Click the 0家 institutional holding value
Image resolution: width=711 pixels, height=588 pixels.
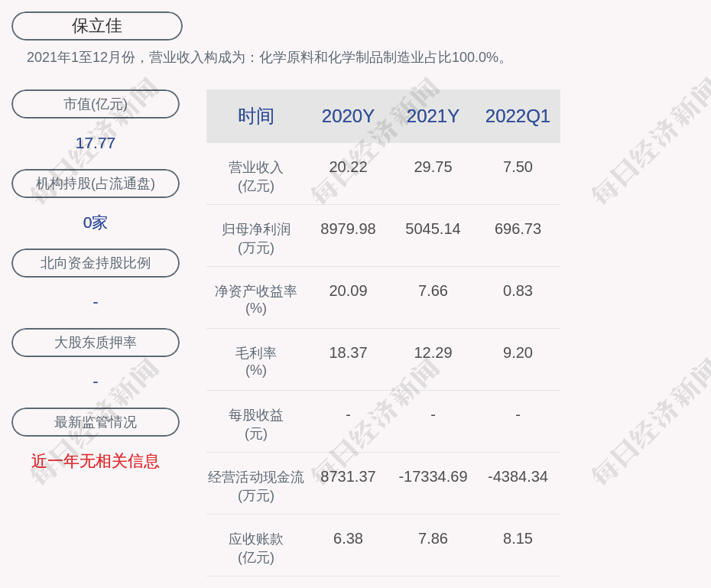[x=96, y=223]
